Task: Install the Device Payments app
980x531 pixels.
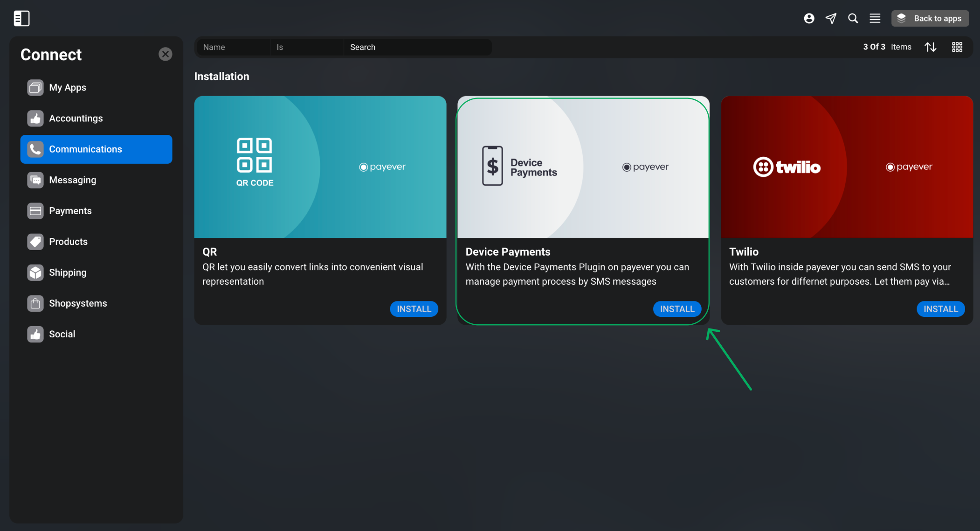Action: pos(677,309)
